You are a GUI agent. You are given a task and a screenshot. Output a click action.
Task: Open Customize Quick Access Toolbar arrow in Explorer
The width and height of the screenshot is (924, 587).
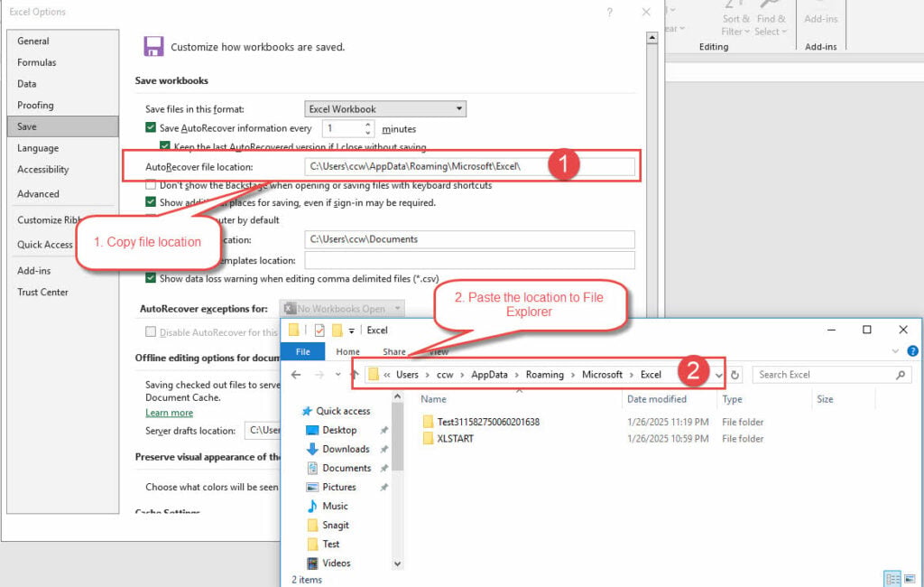coord(351,331)
